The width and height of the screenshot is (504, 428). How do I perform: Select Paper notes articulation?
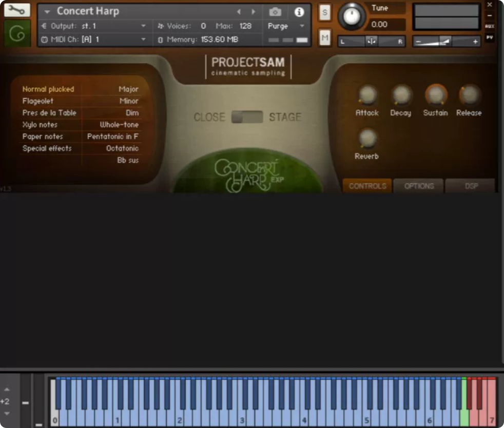pos(43,137)
